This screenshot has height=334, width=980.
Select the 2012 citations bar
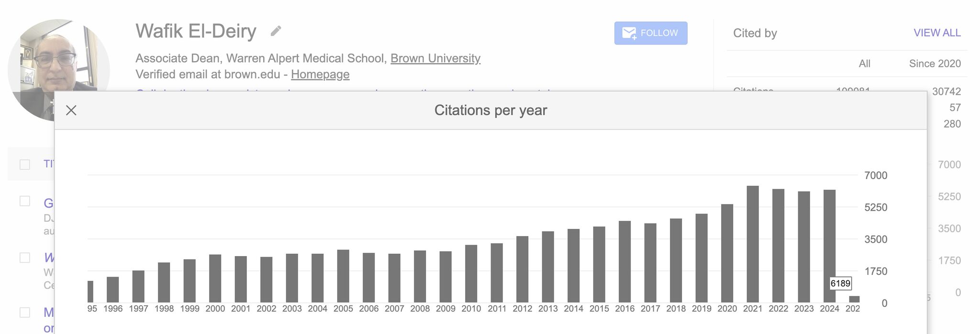tap(522, 269)
